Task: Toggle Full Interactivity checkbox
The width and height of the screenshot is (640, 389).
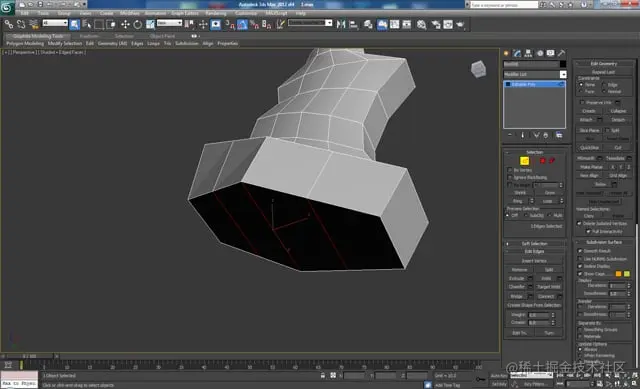Action: tap(588, 231)
